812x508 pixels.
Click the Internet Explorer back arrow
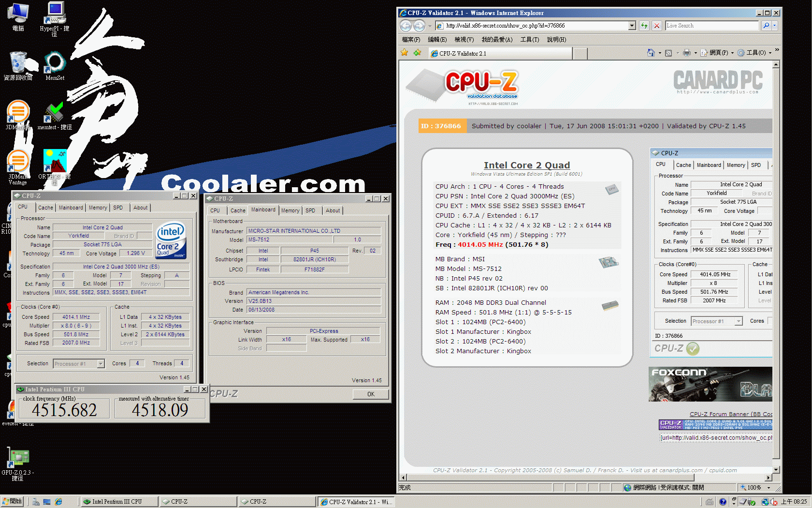coord(406,26)
